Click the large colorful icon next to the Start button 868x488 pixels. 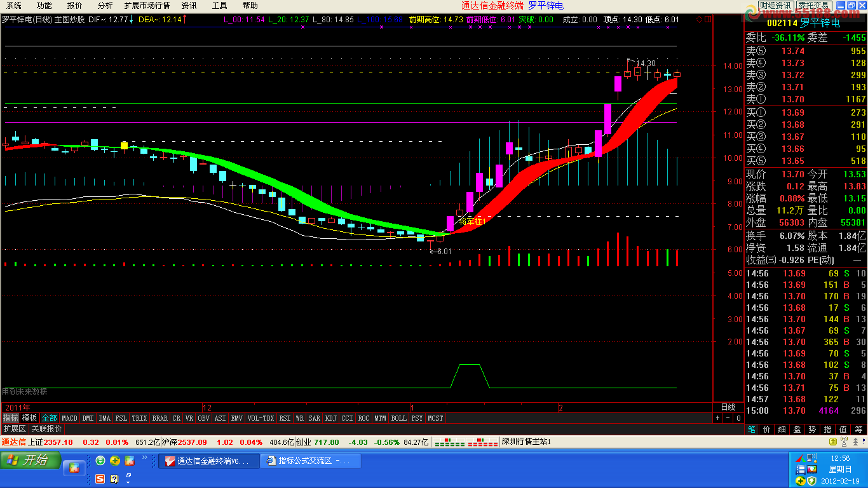[74, 468]
